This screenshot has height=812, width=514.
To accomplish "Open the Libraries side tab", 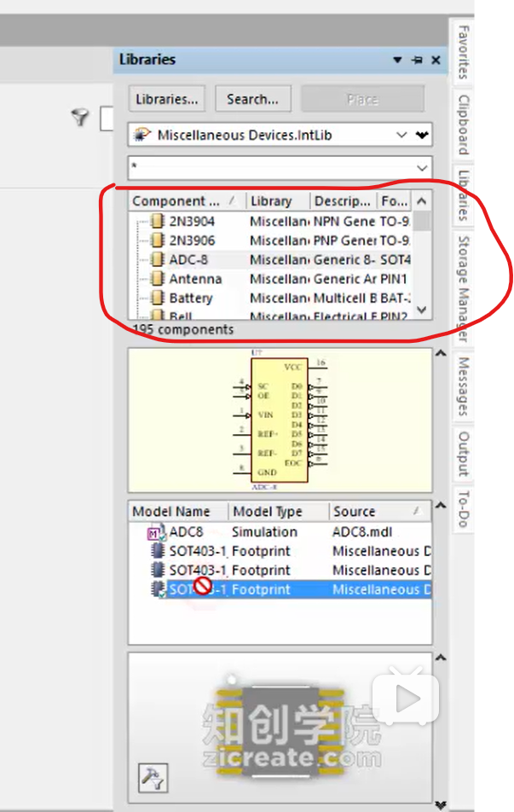I will point(464,194).
